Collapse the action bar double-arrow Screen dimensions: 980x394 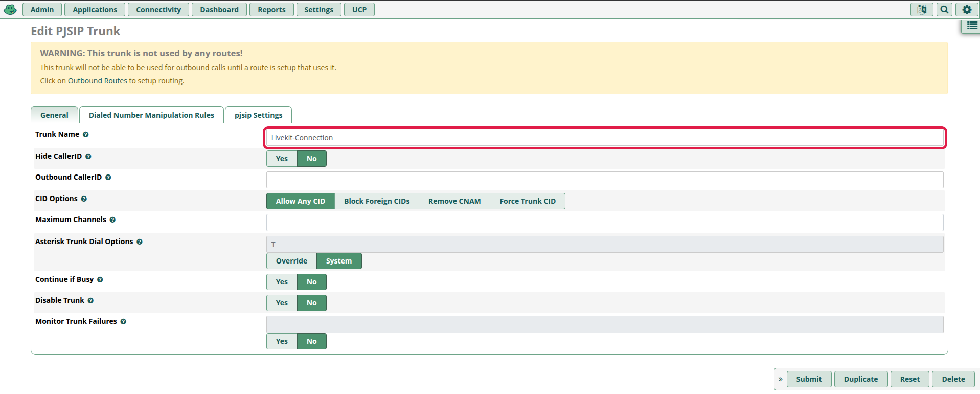tap(781, 379)
